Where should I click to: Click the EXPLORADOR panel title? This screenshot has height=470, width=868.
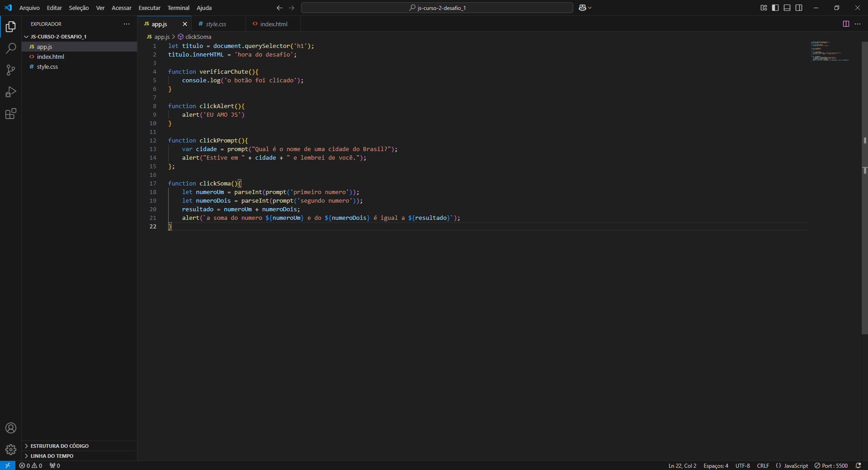click(46, 24)
